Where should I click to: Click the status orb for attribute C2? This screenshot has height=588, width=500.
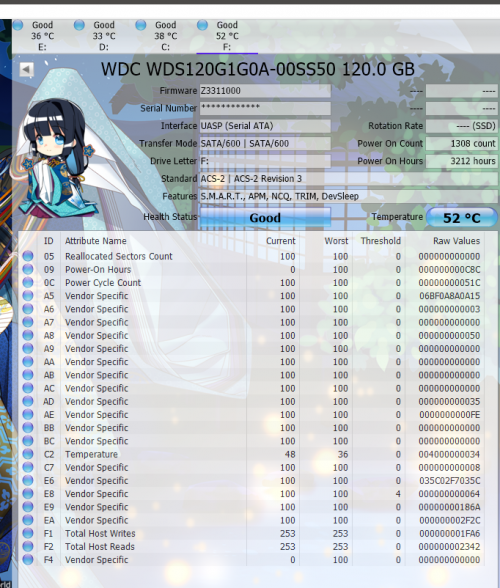pyautogui.click(x=28, y=454)
